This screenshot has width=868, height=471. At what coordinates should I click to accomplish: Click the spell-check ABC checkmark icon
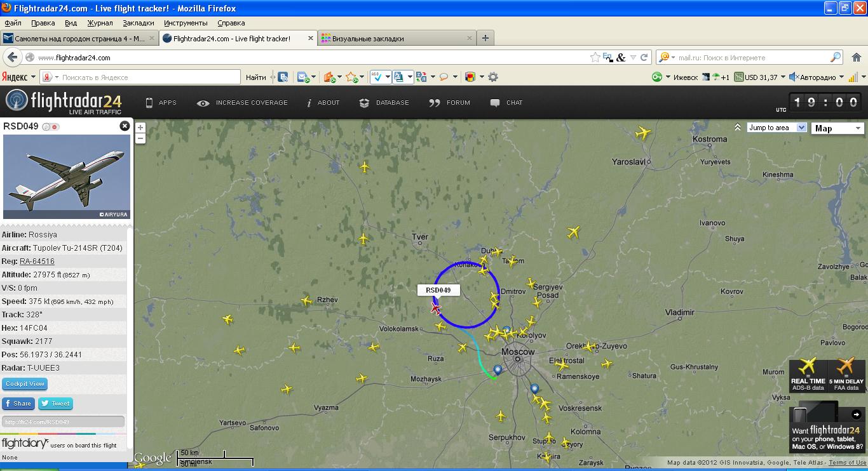point(376,77)
